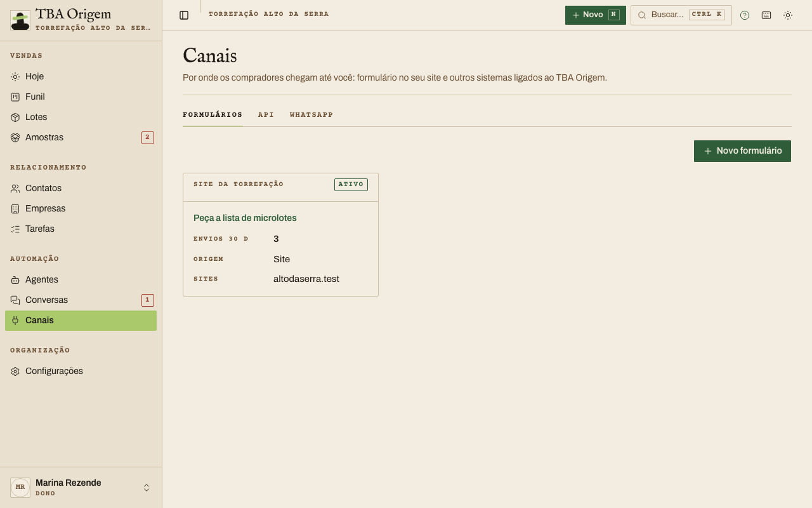Click the 'altodaserra.test' site value
Viewport: 812px width, 508px height.
click(x=306, y=279)
